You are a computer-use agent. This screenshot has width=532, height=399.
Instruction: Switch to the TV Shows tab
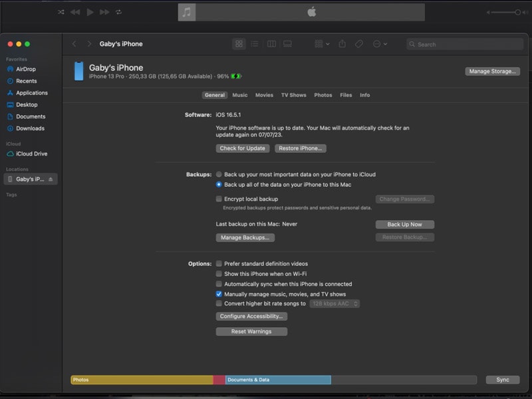294,95
